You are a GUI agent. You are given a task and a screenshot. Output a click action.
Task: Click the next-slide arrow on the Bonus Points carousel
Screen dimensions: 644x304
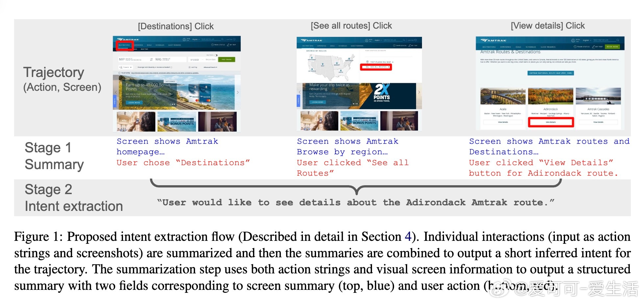238,92
